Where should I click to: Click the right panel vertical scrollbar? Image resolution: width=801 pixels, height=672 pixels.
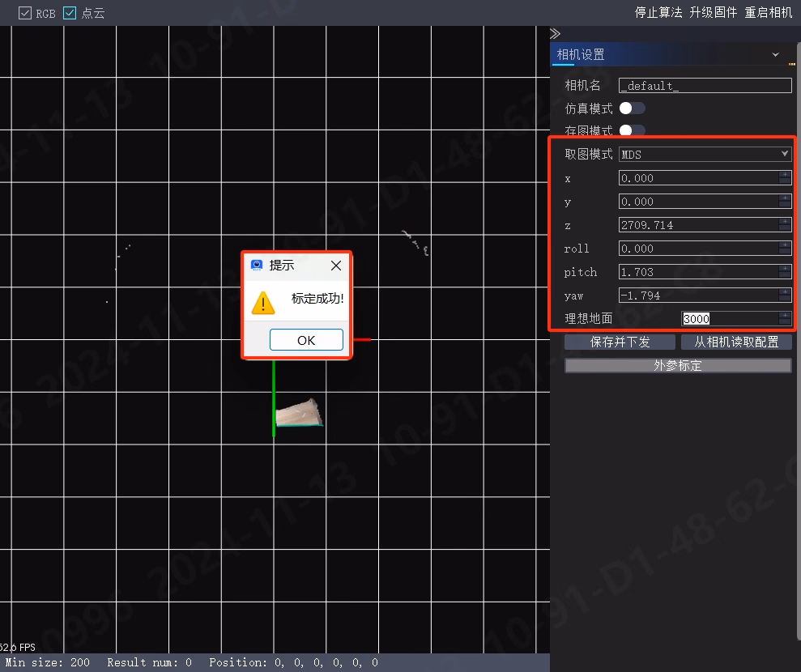[799, 342]
